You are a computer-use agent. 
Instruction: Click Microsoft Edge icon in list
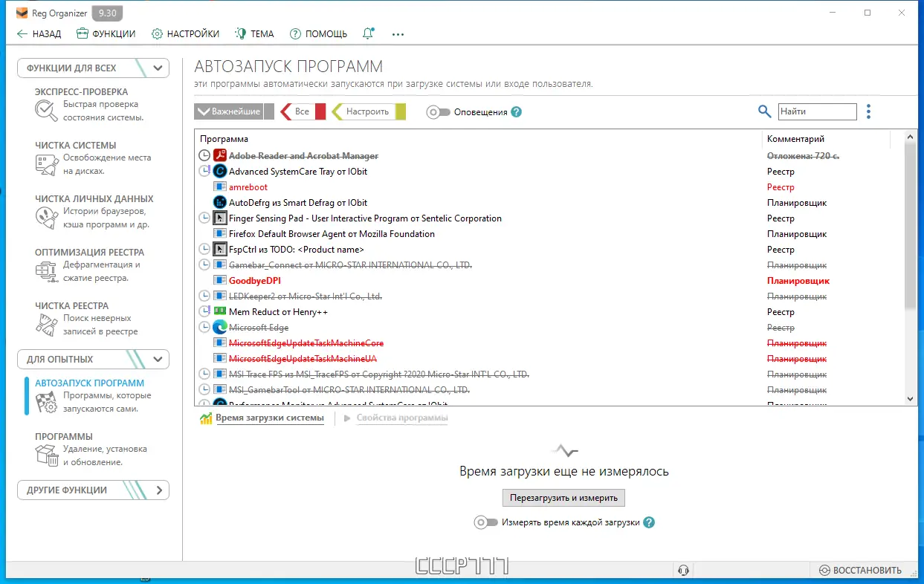coord(219,328)
